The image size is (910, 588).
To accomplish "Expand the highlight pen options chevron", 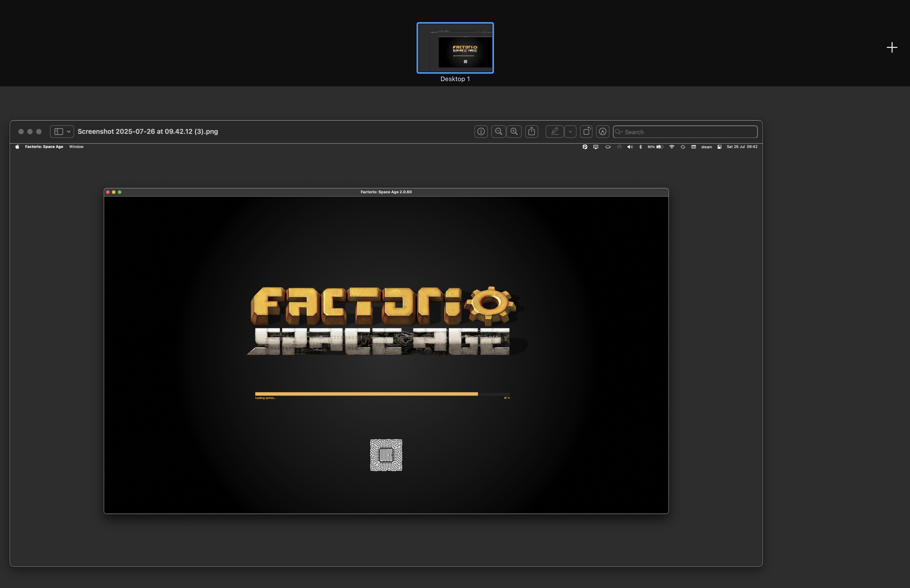I will (x=570, y=132).
